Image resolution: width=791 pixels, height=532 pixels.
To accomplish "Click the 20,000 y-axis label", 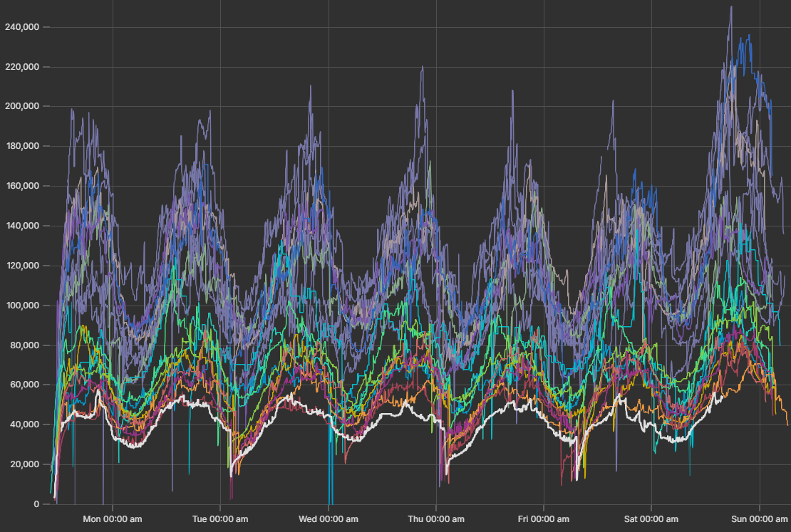I will coord(24,464).
